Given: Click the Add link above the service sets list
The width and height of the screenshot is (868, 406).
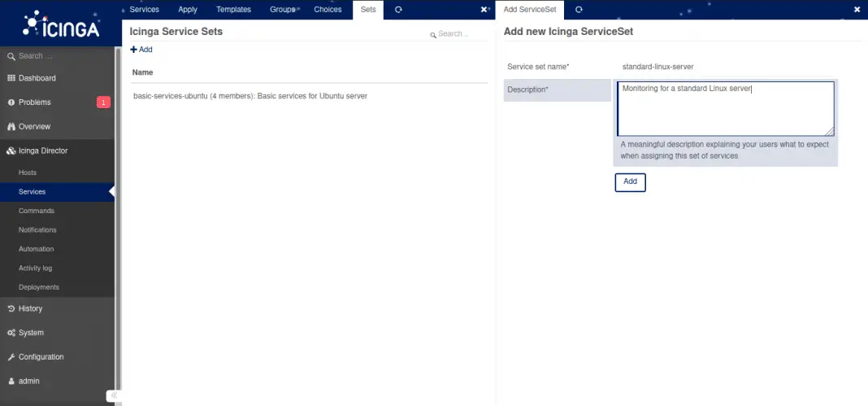Looking at the screenshot, I should tap(141, 50).
